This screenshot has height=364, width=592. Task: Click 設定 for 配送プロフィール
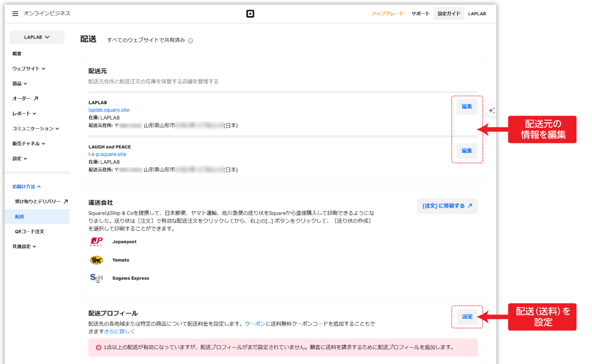coord(467,317)
